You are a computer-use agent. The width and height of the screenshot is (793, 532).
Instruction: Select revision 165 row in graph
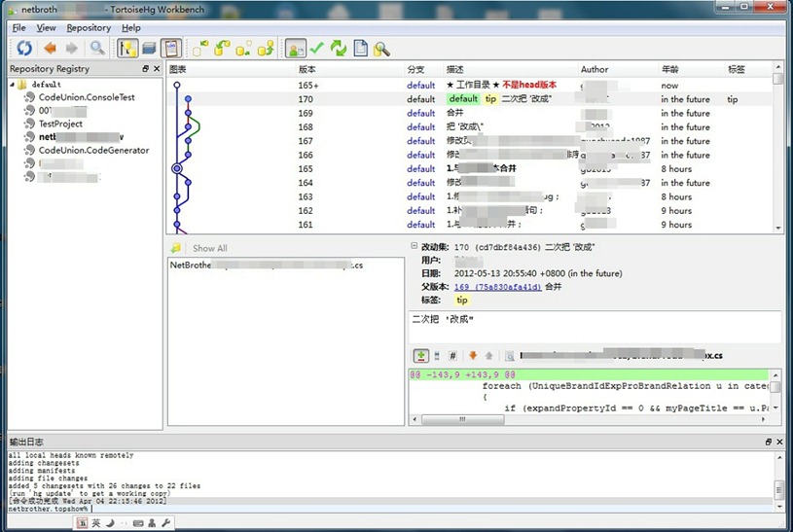(x=469, y=169)
